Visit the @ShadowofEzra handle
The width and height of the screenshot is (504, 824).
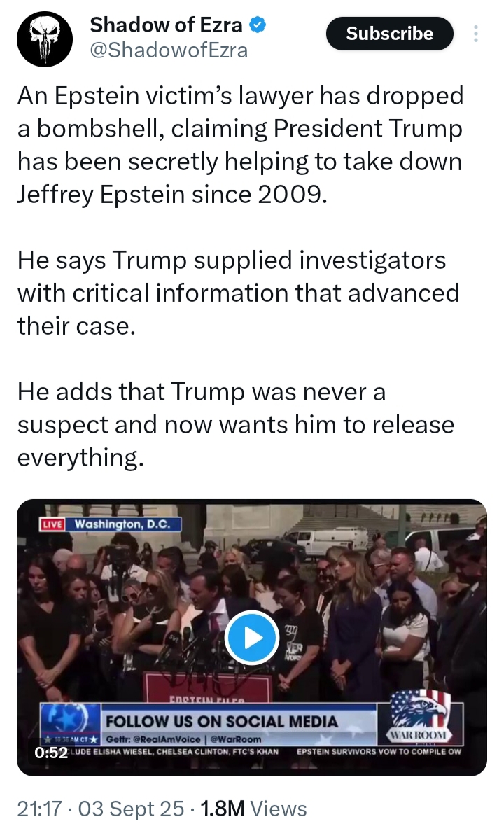tap(169, 50)
